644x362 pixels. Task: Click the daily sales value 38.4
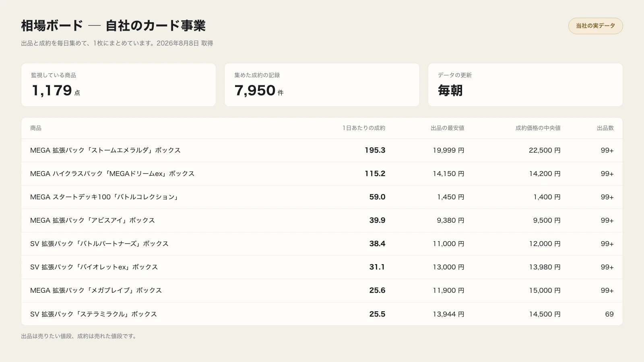coord(377,244)
